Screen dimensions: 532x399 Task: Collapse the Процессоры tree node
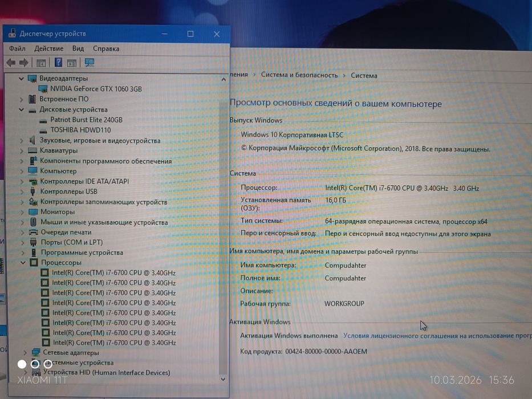click(23, 263)
